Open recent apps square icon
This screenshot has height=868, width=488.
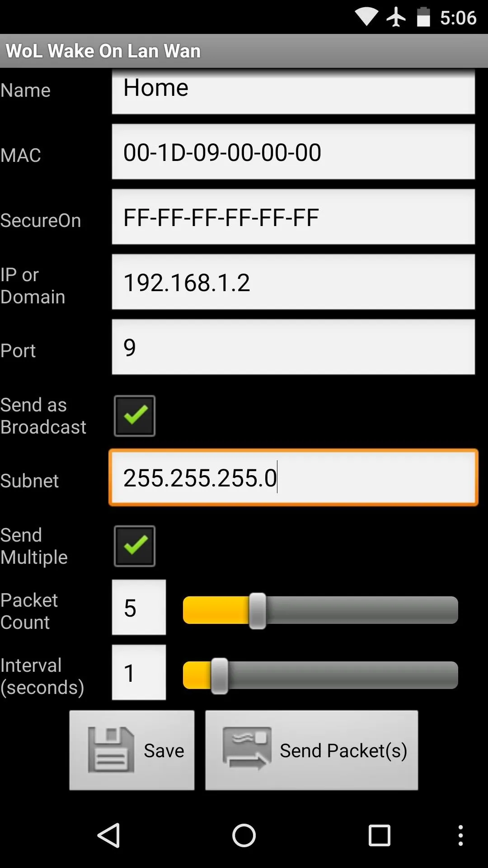[380, 835]
